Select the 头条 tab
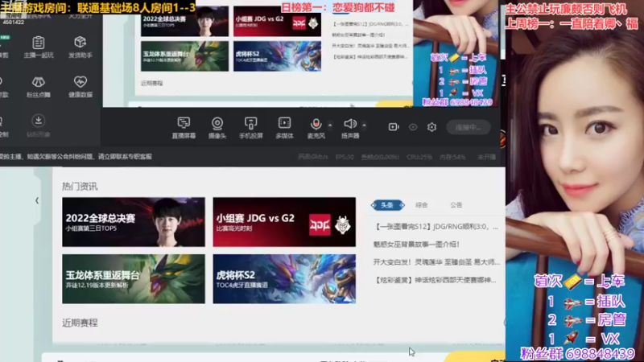 387,205
